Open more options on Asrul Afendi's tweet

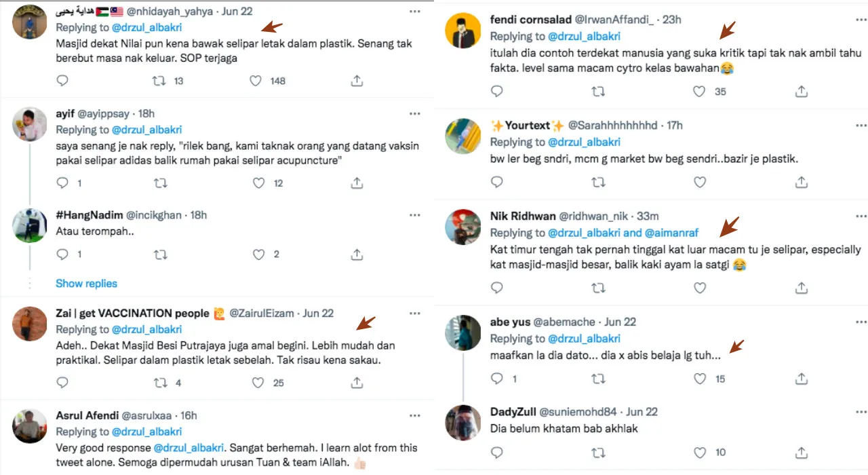[414, 415]
